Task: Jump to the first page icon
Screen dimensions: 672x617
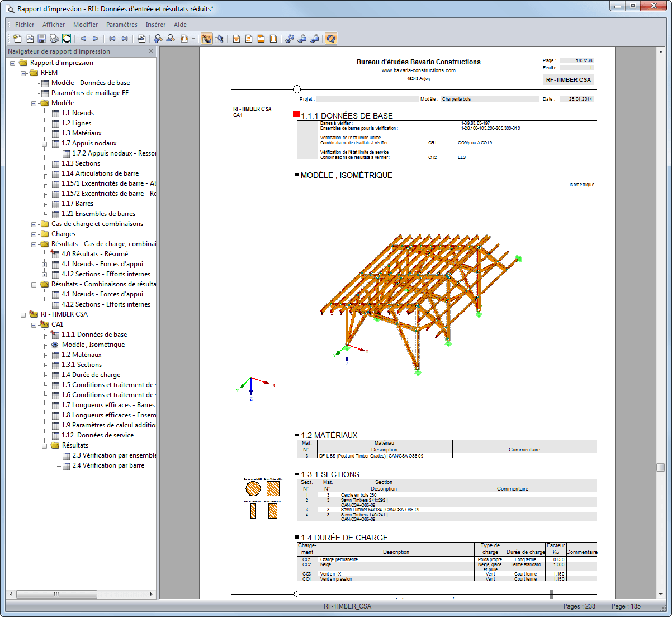Action: point(112,39)
